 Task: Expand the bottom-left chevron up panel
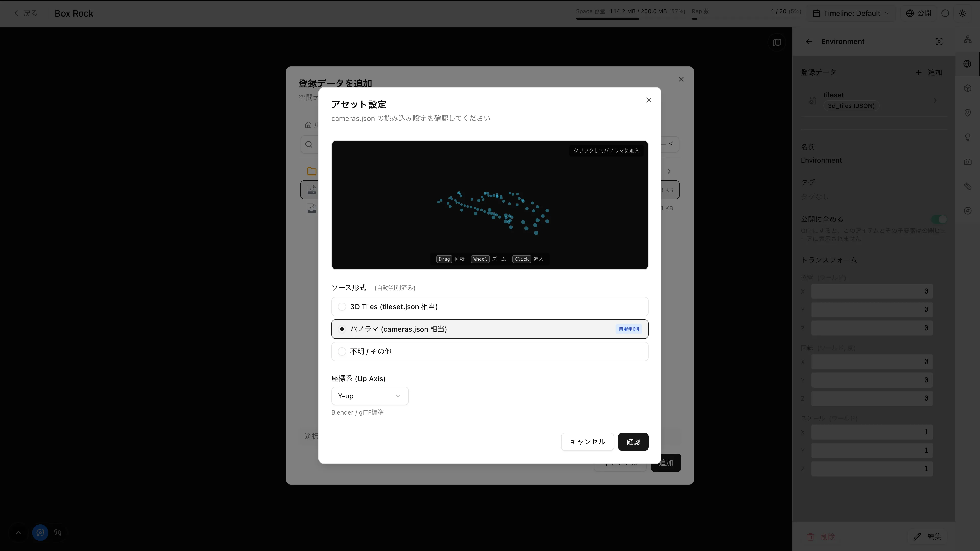[x=18, y=533]
